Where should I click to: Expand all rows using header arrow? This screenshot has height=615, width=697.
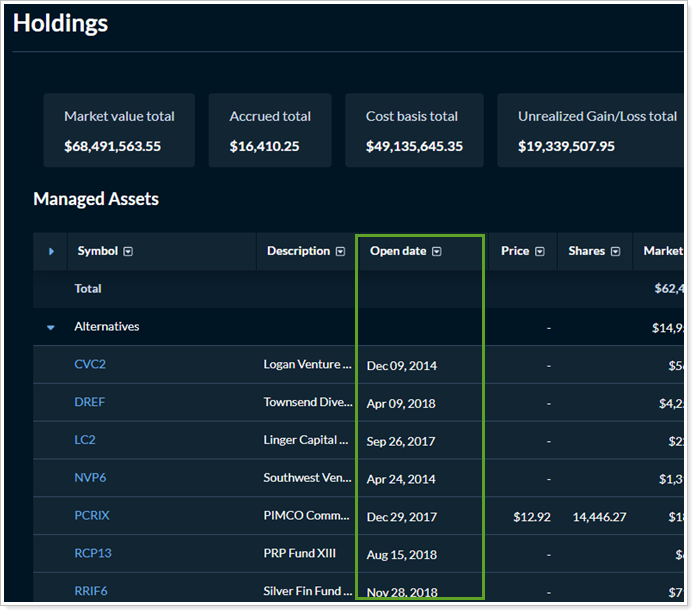pos(52,252)
